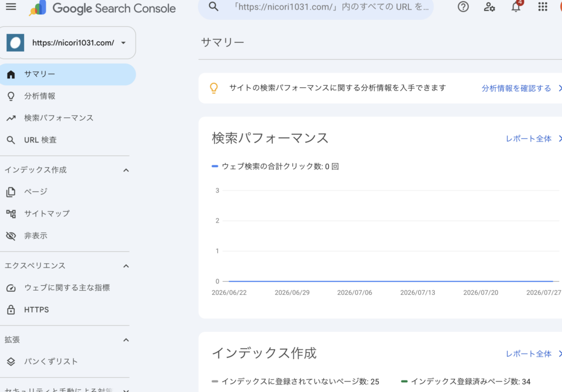Click the 2026/07/13 axis date
This screenshot has width=562, height=392.
click(418, 292)
